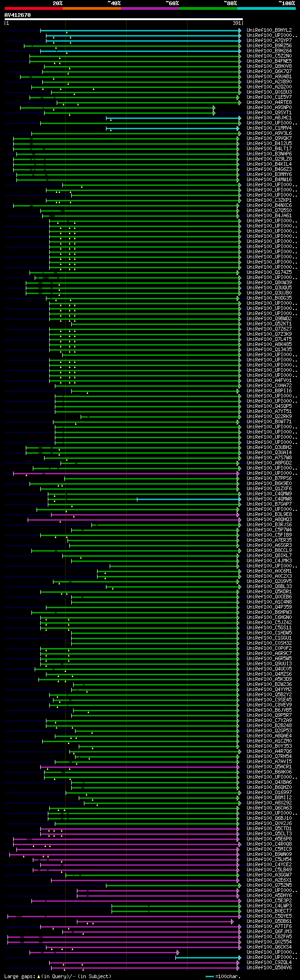Select label UniRef100_A3GGW7

(269, 875)
